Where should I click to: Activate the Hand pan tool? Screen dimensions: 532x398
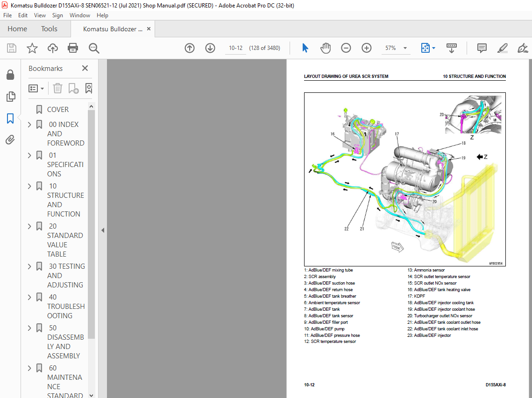pyautogui.click(x=326, y=48)
